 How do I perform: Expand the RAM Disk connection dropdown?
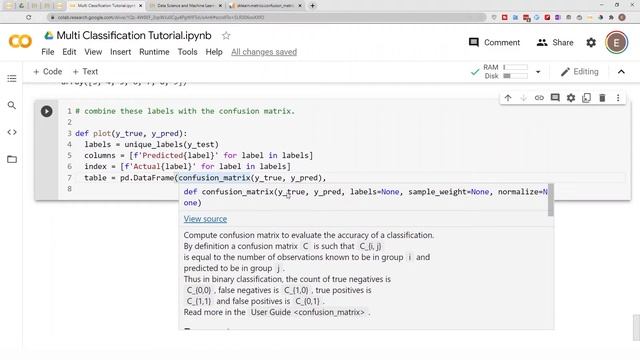coord(538,72)
